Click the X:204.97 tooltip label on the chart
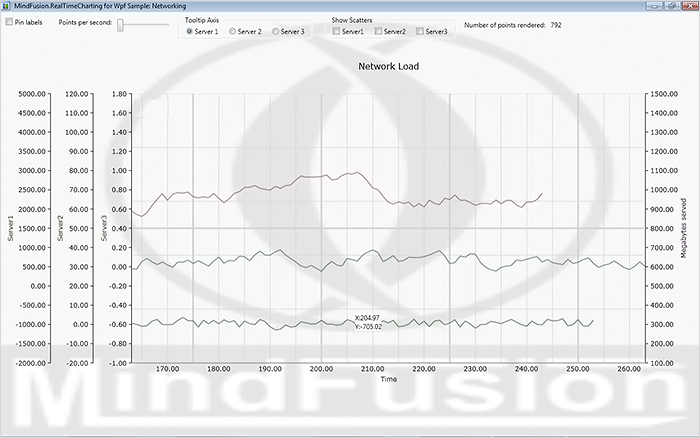The width and height of the screenshot is (700, 438). click(368, 318)
